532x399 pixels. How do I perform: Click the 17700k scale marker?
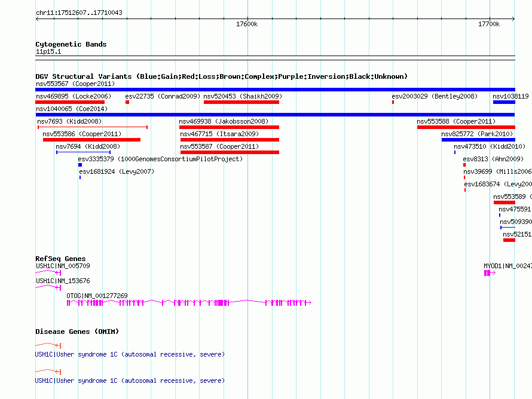pyautogui.click(x=489, y=24)
